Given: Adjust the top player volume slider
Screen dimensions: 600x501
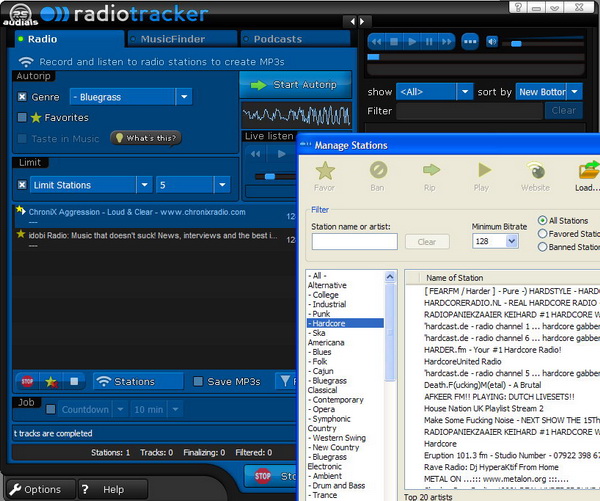Looking at the screenshot, I should [516, 43].
